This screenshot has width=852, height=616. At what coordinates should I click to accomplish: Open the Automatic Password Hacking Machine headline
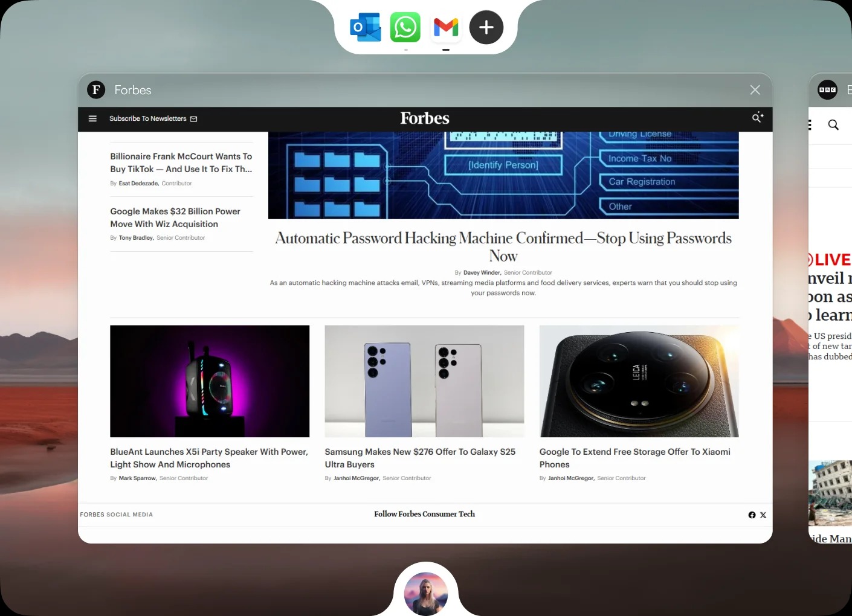[x=503, y=246]
